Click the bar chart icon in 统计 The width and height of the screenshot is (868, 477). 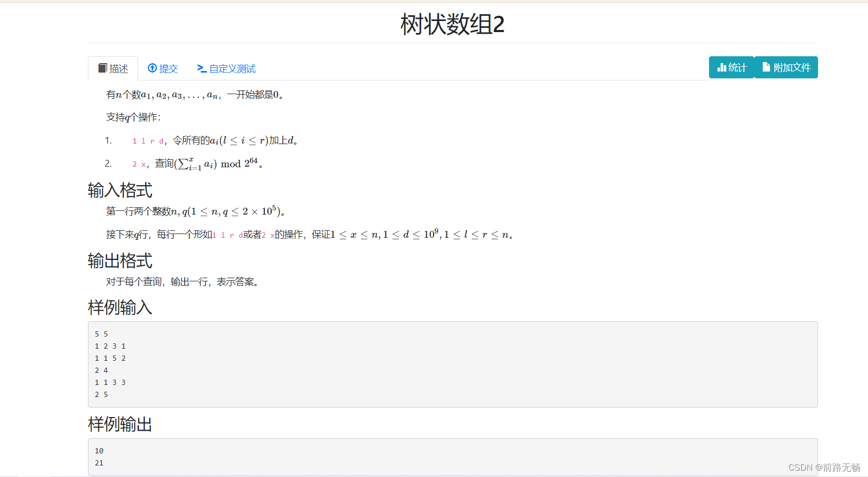pos(722,67)
